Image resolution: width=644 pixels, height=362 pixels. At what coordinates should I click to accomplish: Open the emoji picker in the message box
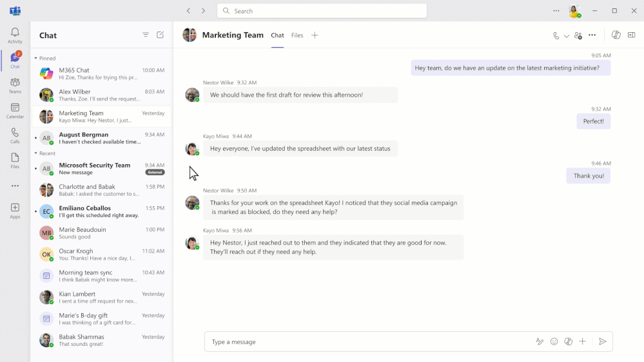pos(554,341)
